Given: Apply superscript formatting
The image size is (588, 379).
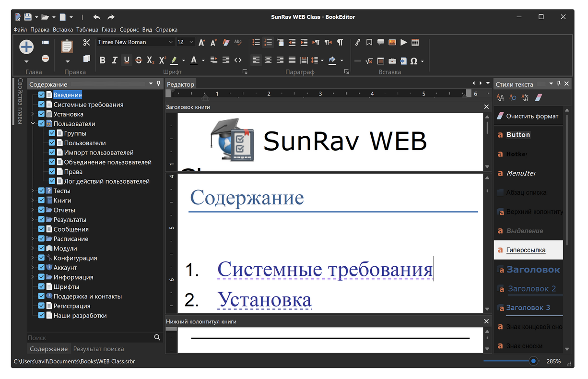Looking at the screenshot, I should (163, 60).
